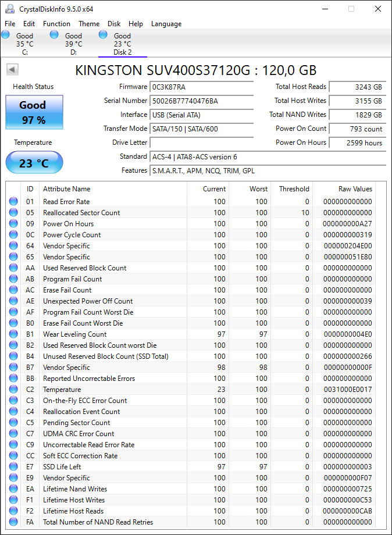Screen dimensions: 392x535
Task: Click the 23 °C temperature button
Action: (34, 162)
